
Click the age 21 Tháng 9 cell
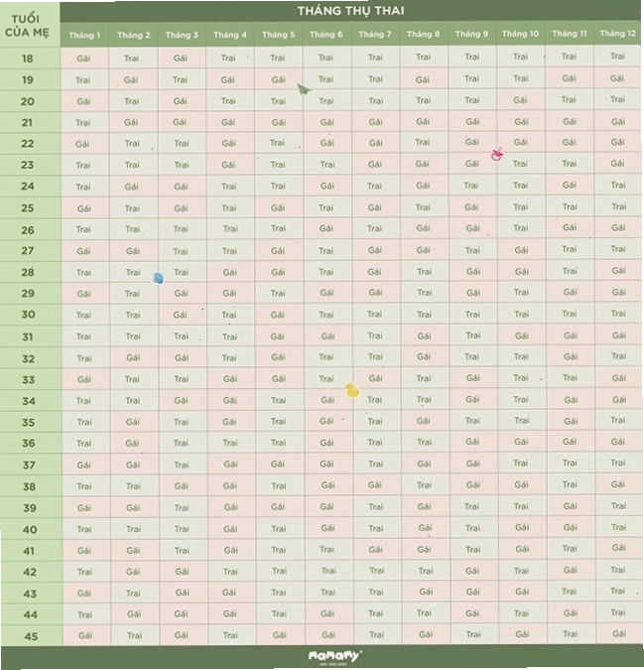[x=472, y=122]
